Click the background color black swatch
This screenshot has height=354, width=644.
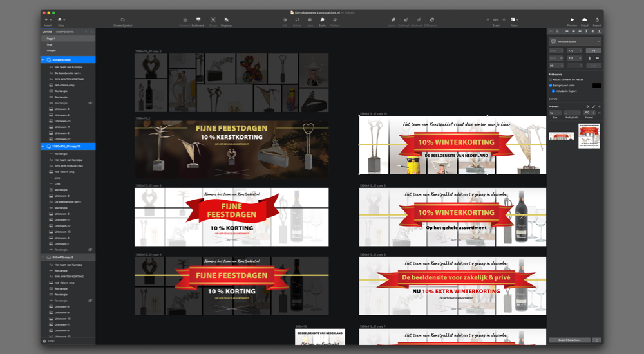pyautogui.click(x=597, y=86)
